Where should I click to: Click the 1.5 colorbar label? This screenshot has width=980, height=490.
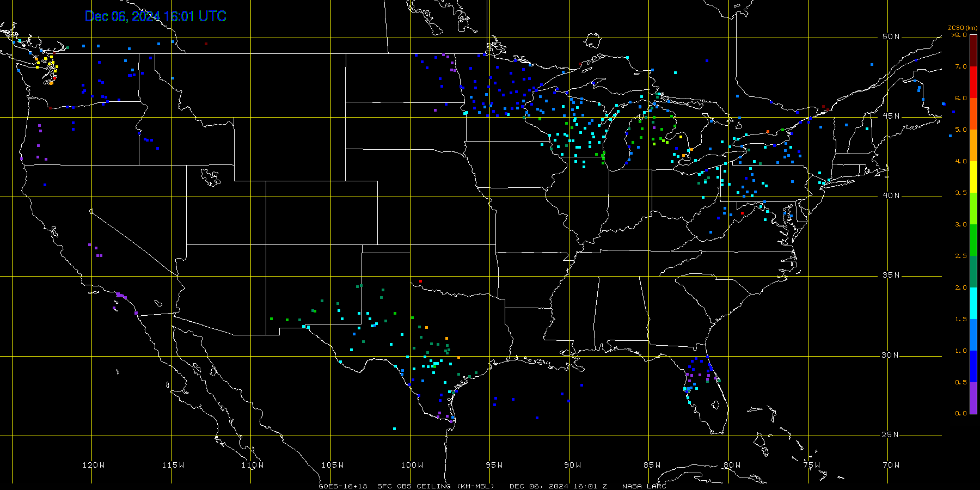pyautogui.click(x=961, y=319)
